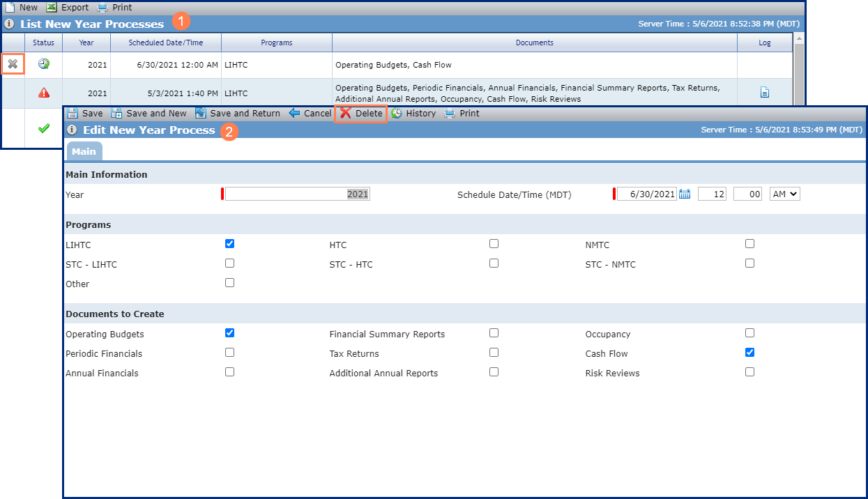868x499 pixels.
Task: Click the Cancel blue arrow icon
Action: click(x=294, y=113)
